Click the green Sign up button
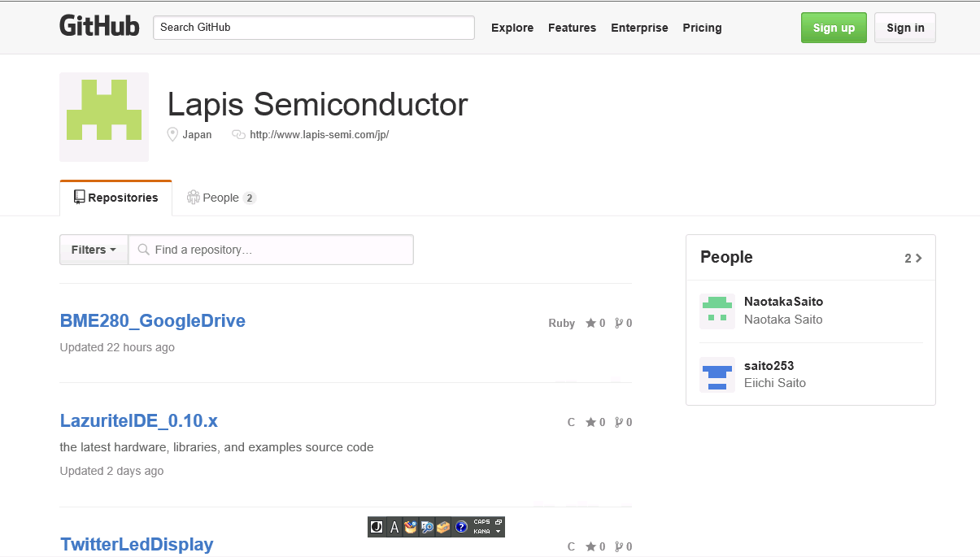 (834, 28)
